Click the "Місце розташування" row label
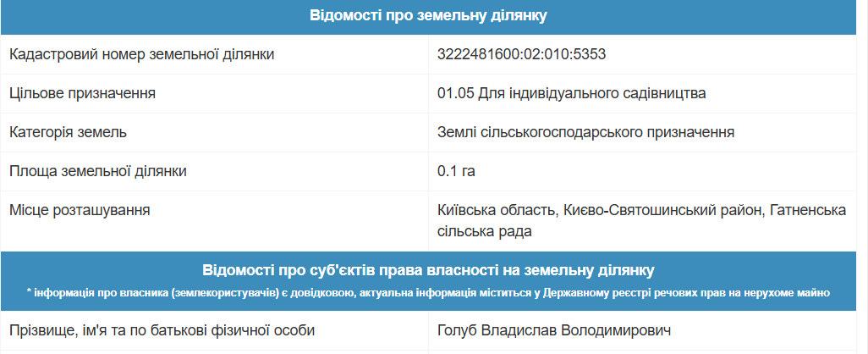The width and height of the screenshot is (868, 354). [80, 210]
